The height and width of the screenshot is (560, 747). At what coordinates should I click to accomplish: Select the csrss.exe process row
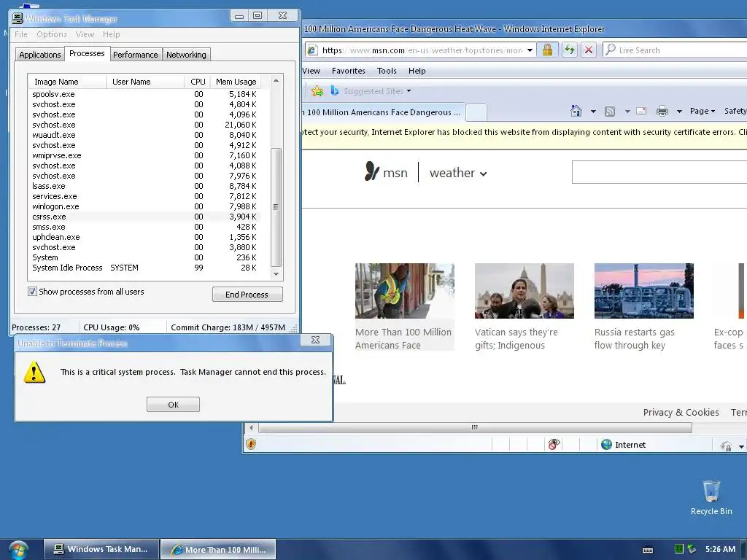click(145, 217)
